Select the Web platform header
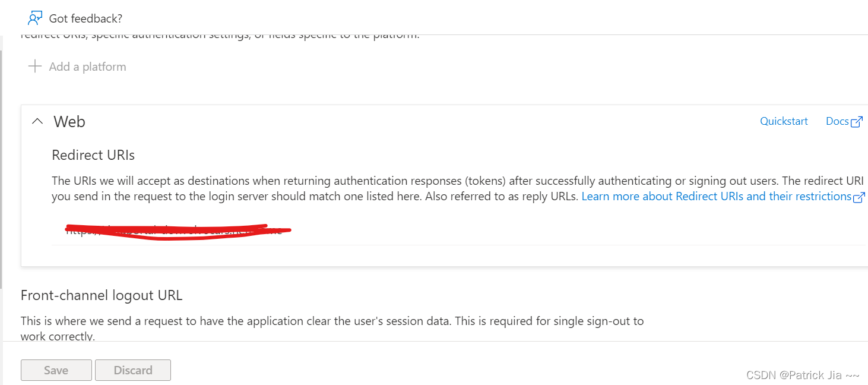Screen dimensions: 868x385 [69, 121]
